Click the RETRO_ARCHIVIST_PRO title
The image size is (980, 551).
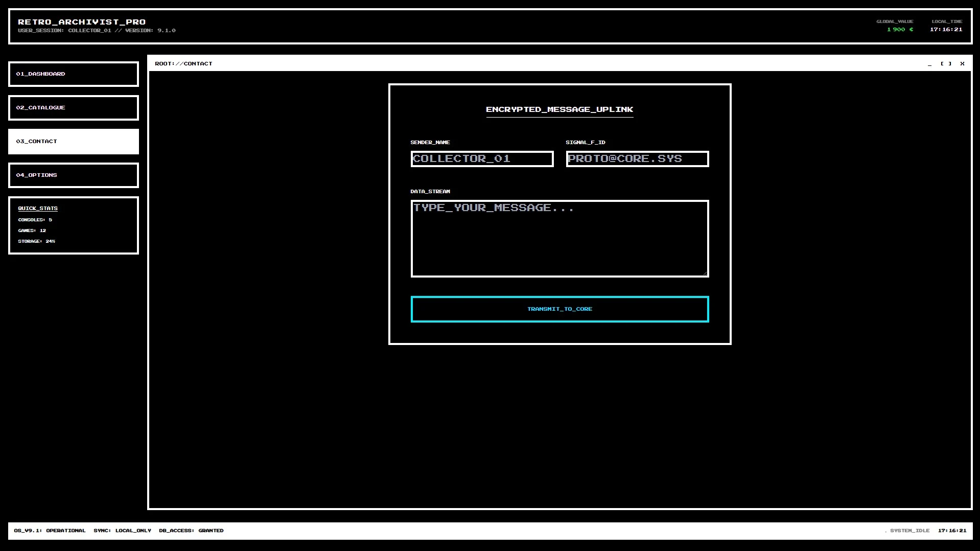pos(82,22)
